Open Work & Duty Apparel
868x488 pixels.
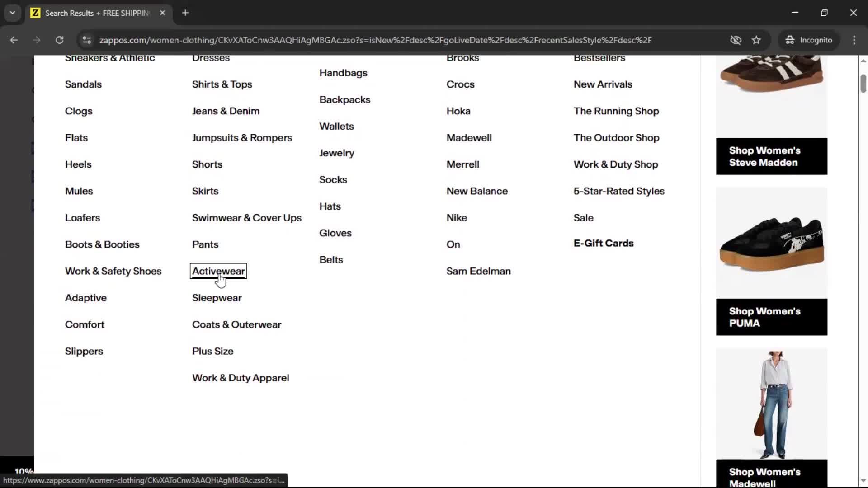coord(241,378)
